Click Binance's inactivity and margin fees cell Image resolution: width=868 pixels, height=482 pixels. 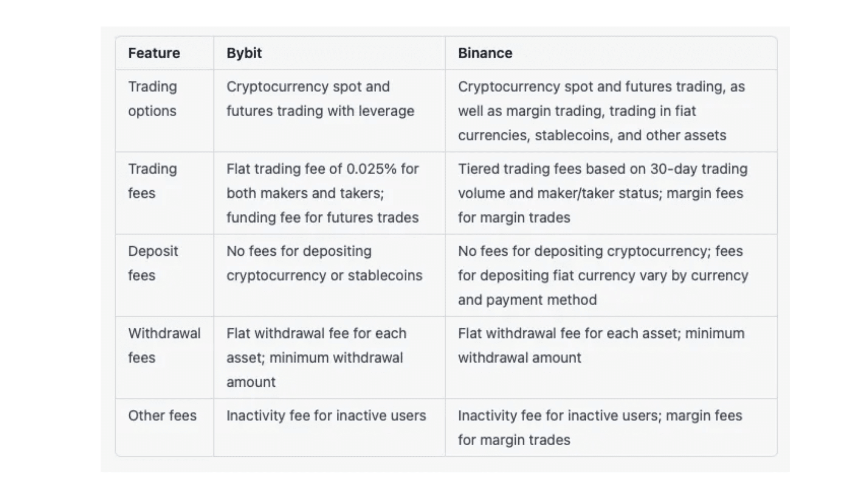coord(600,428)
